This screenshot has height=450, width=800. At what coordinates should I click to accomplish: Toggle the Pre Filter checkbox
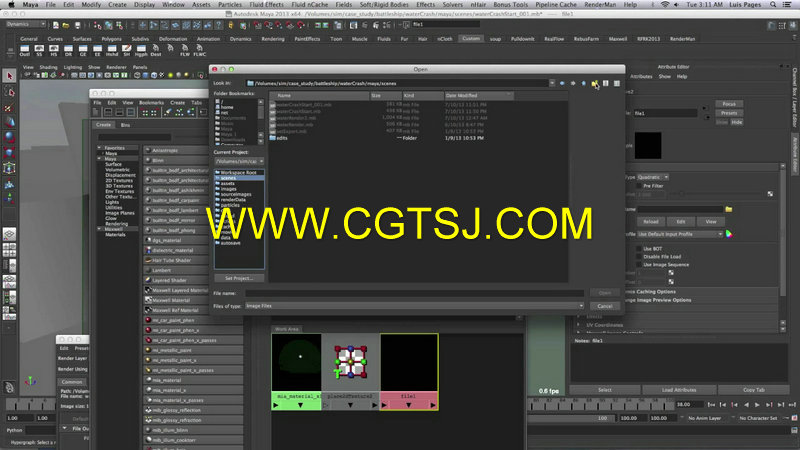(x=639, y=186)
